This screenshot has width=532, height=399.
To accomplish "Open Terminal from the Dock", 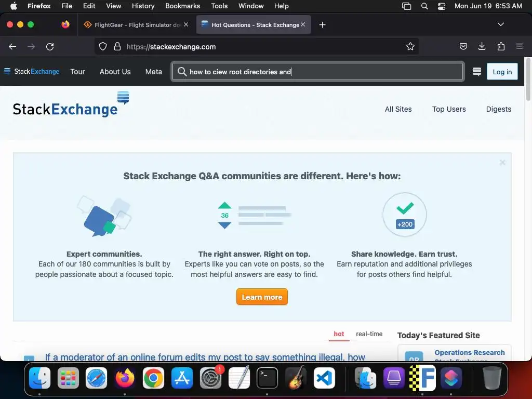I will (268, 378).
